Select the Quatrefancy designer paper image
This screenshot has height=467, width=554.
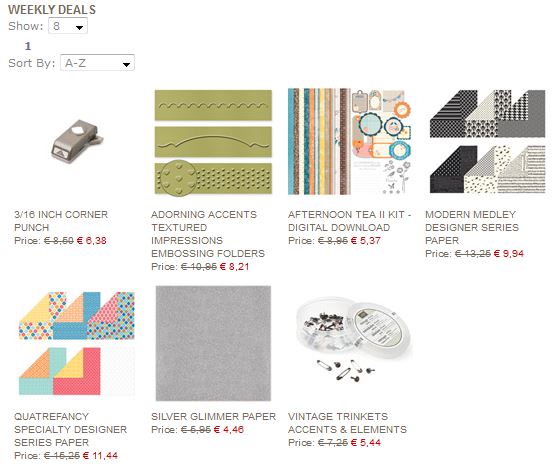click(x=77, y=343)
